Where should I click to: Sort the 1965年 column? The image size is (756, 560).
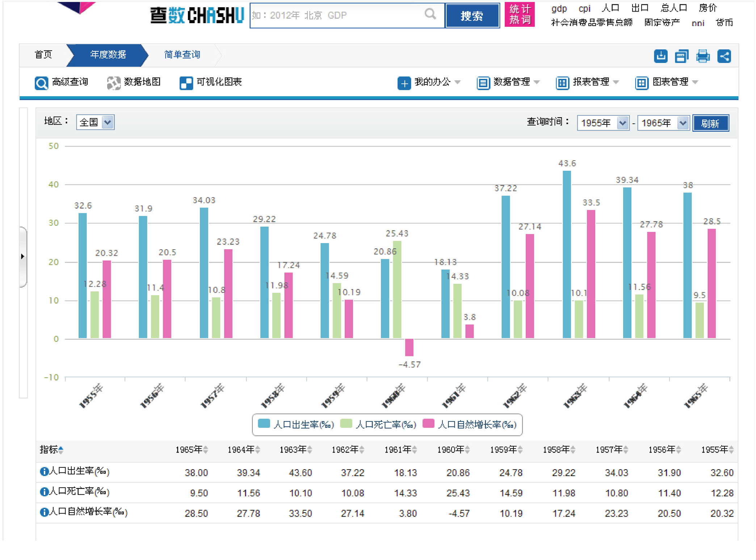[x=206, y=450]
